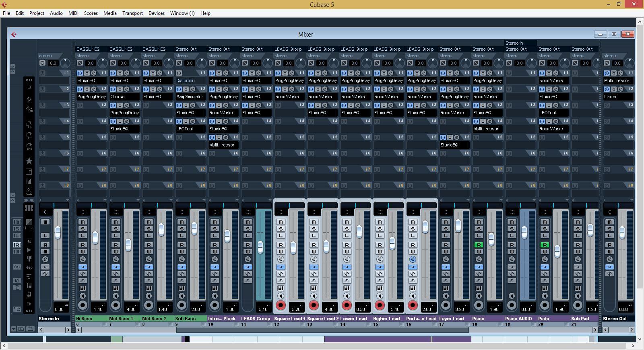Screen dimensions: 644x350
Task: Turn off Distortion insert on Sub Bass
Action: pyautogui.click(x=179, y=73)
